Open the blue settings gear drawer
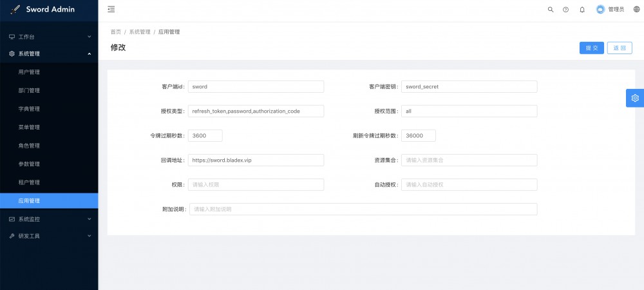644x290 pixels. (x=635, y=98)
